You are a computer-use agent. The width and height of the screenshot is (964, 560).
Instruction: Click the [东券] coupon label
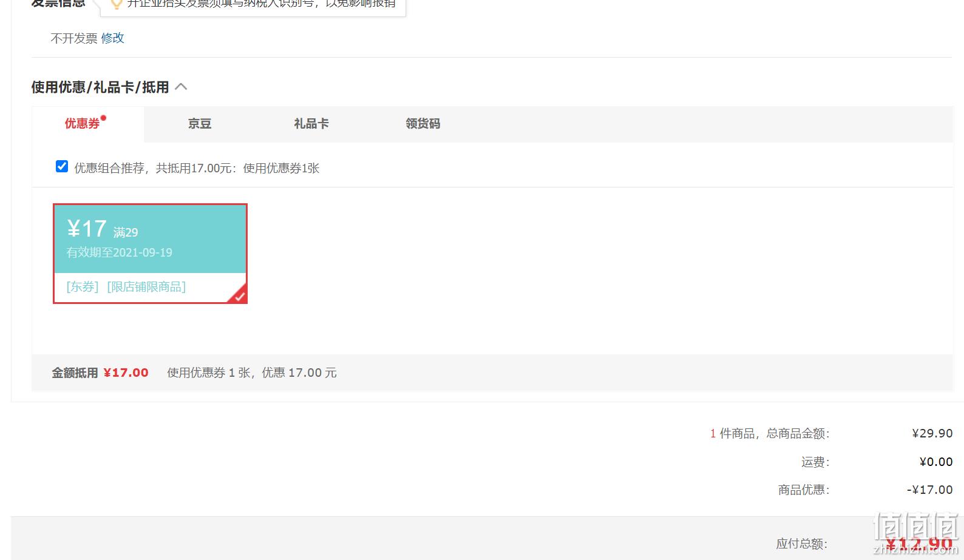point(83,286)
